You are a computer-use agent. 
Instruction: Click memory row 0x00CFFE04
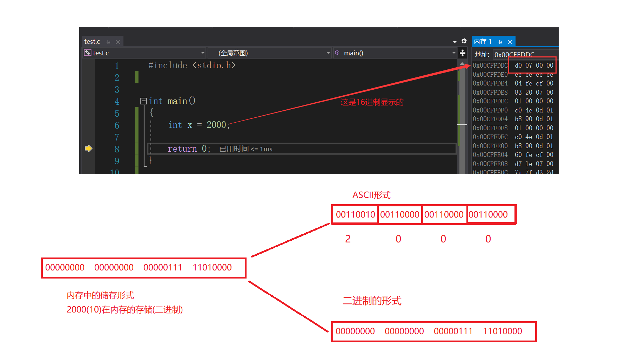[513, 155]
